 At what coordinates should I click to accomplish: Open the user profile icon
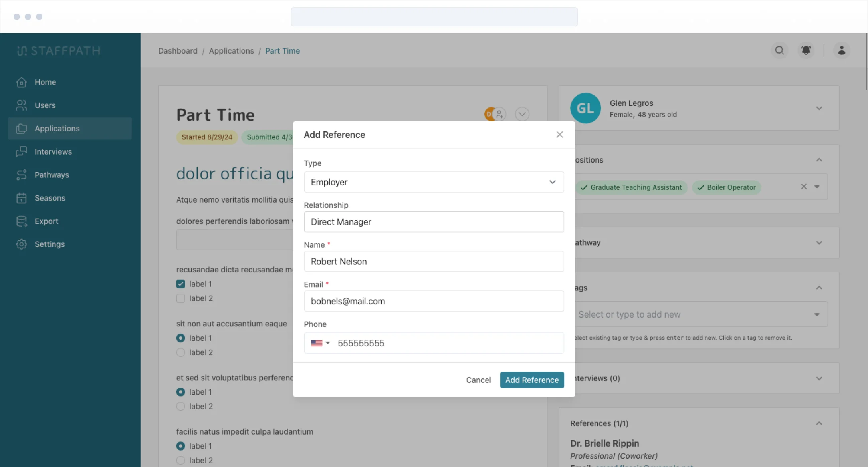841,50
